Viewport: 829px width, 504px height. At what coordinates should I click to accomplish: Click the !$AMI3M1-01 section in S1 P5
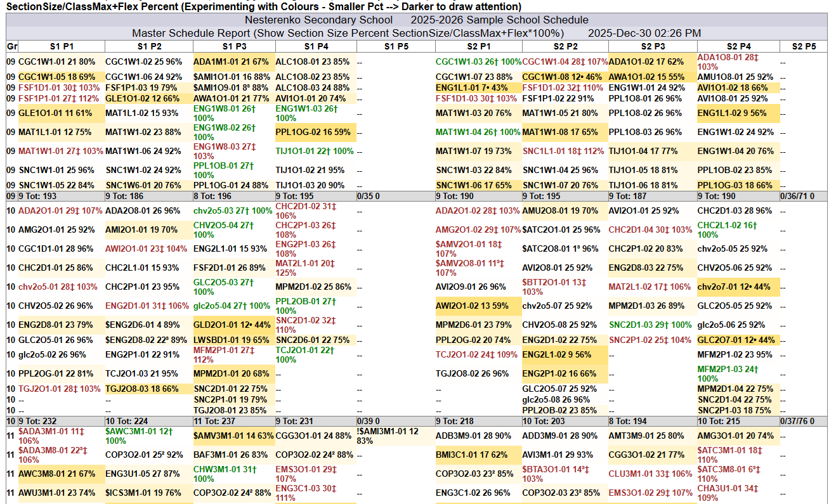[388, 436]
